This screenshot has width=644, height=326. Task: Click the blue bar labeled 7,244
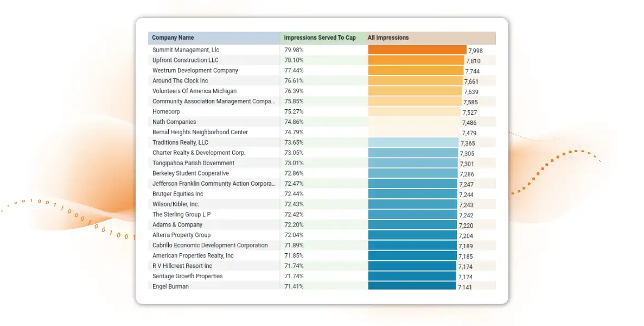413,193
